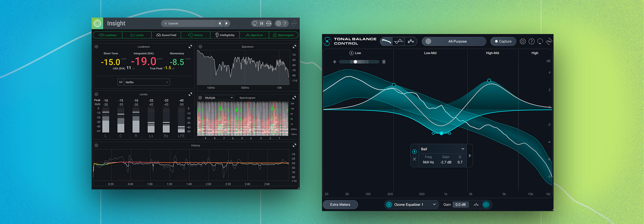The image size is (644, 224).
Task: Open the Spectrum panel settings gear
Action: tap(201, 47)
